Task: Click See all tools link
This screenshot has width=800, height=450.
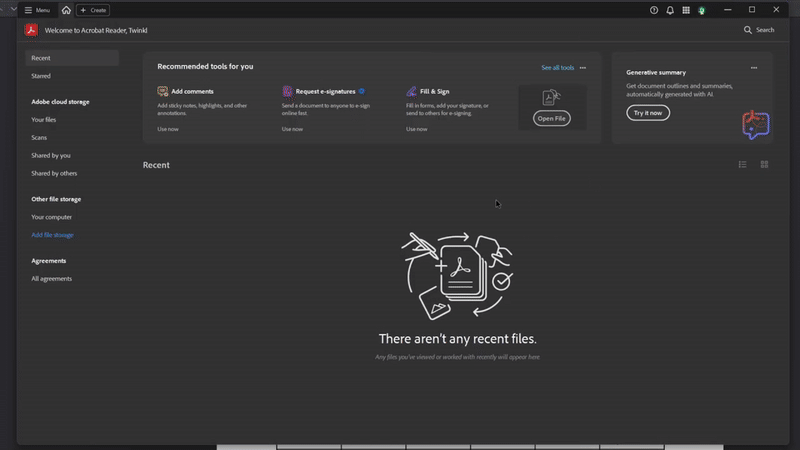Action: pos(557,67)
